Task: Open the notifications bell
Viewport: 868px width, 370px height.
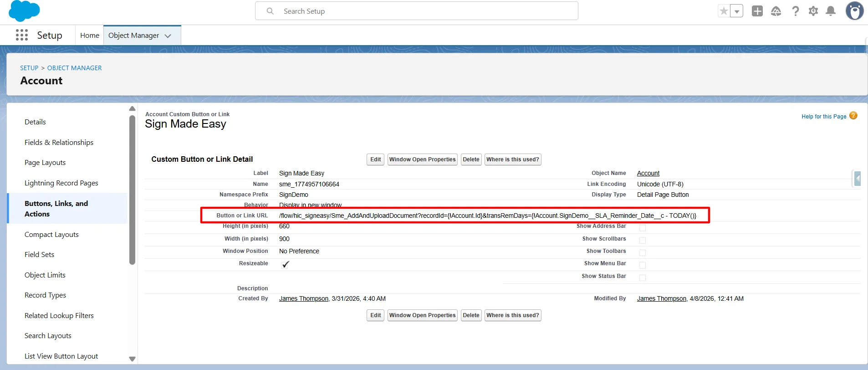Action: coord(831,11)
